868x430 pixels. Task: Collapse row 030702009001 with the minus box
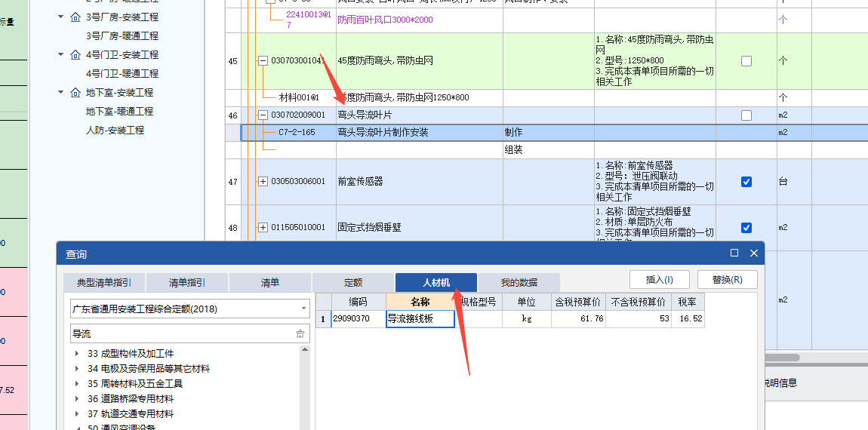click(263, 115)
